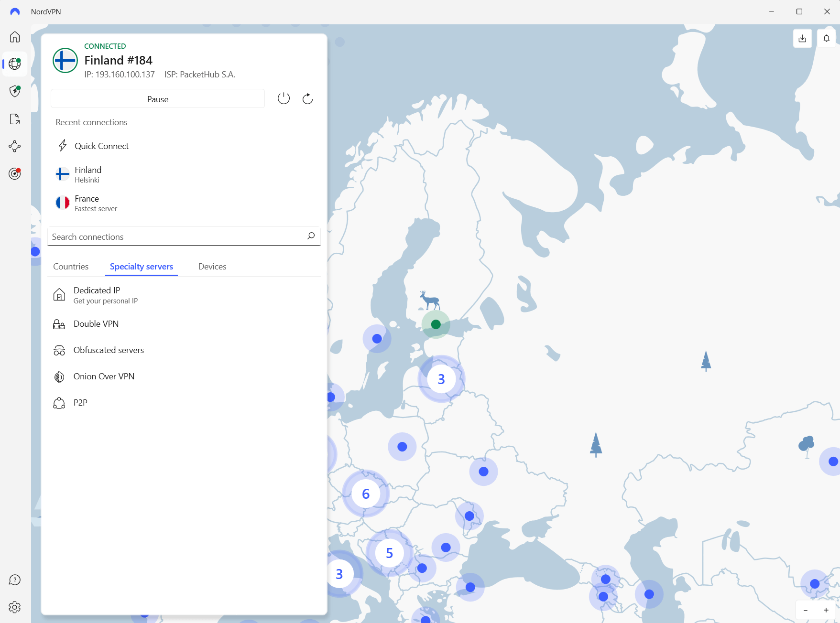This screenshot has height=623, width=840.
Task: Choose P2P servers
Action: 184,403
